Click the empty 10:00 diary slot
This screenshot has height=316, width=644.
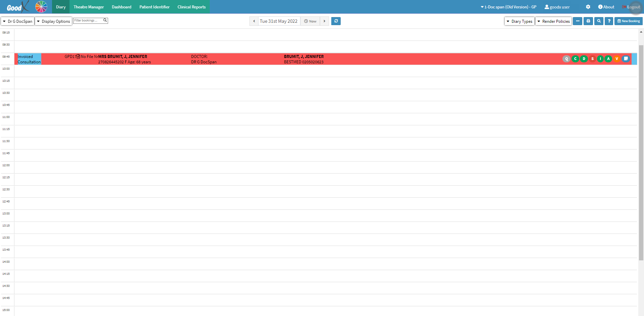(x=326, y=71)
